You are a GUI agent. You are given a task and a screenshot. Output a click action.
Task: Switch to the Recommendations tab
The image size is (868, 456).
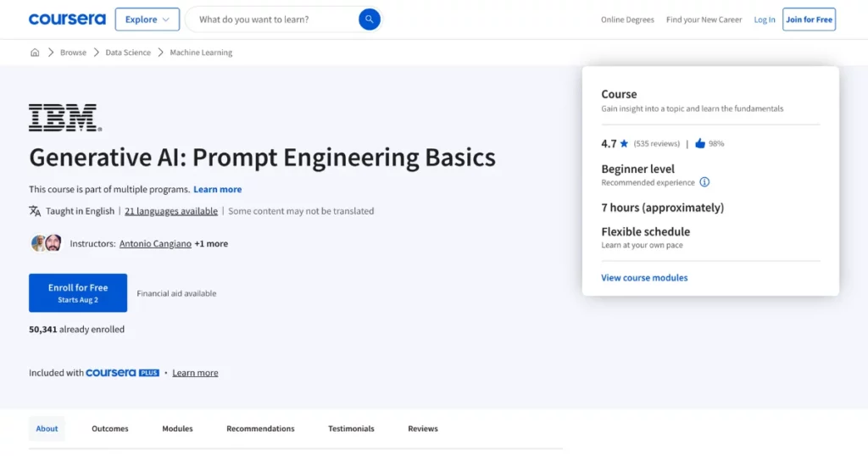[260, 429]
